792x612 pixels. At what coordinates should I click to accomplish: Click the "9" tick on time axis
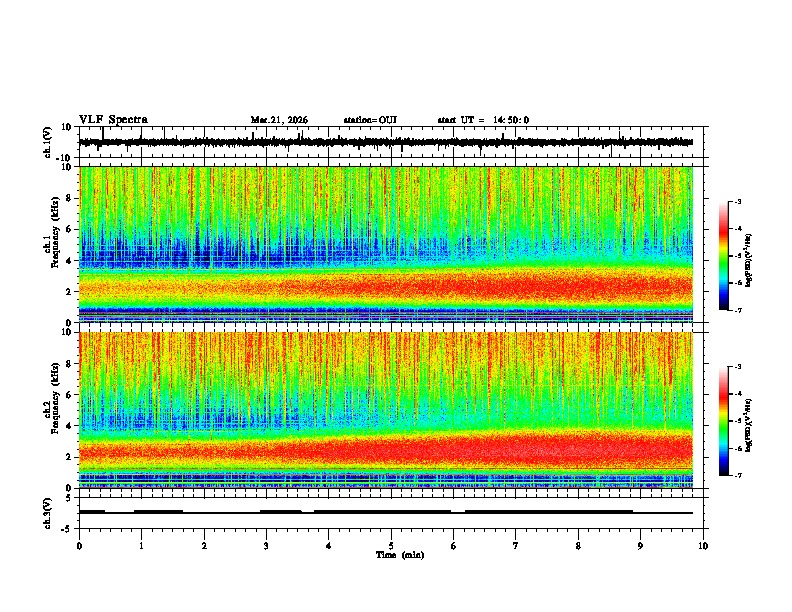point(640,546)
